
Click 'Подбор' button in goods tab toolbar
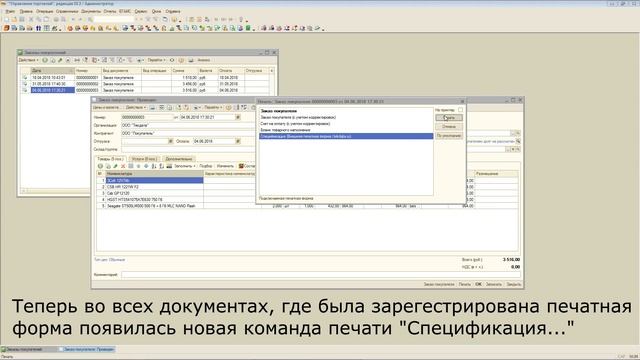206,166
